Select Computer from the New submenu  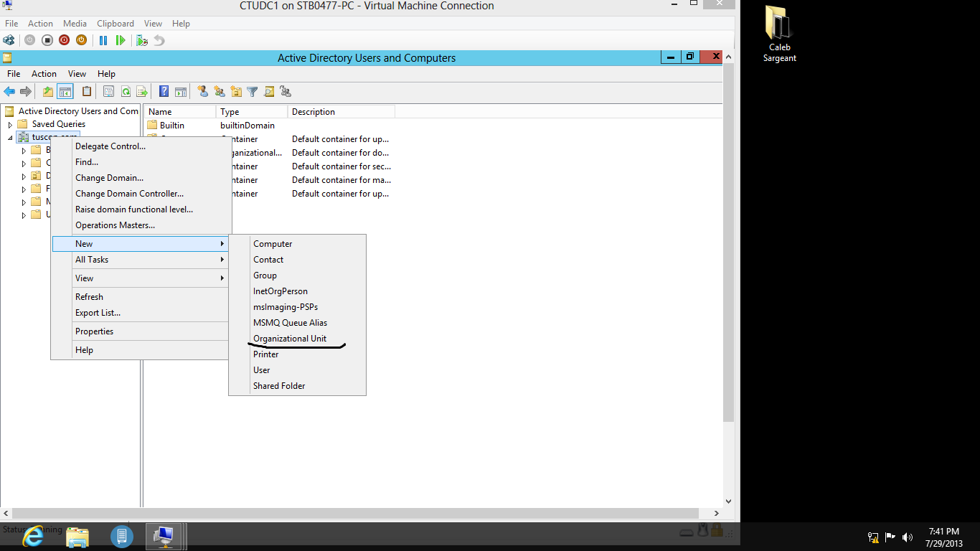coord(297,244)
